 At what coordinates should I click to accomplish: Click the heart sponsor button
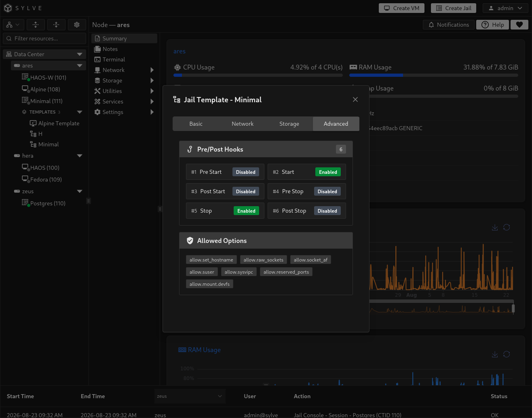519,25
